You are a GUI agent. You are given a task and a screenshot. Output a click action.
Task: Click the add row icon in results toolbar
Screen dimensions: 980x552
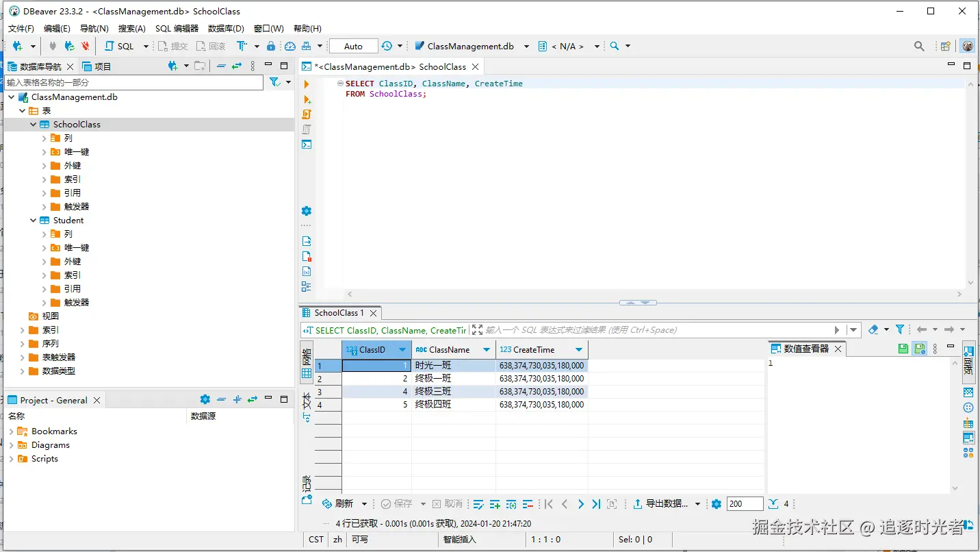click(495, 504)
